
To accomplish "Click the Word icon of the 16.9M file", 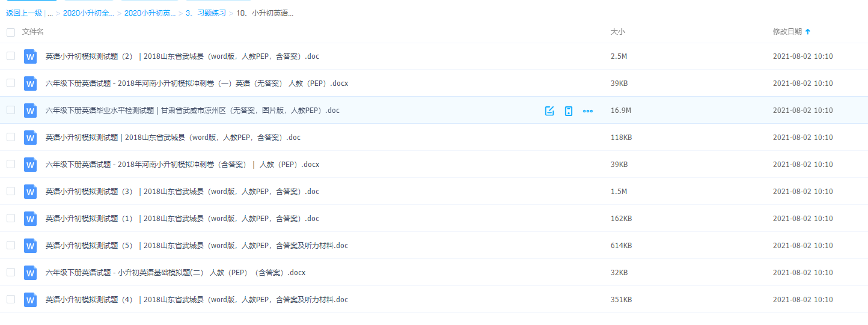I will pyautogui.click(x=30, y=111).
